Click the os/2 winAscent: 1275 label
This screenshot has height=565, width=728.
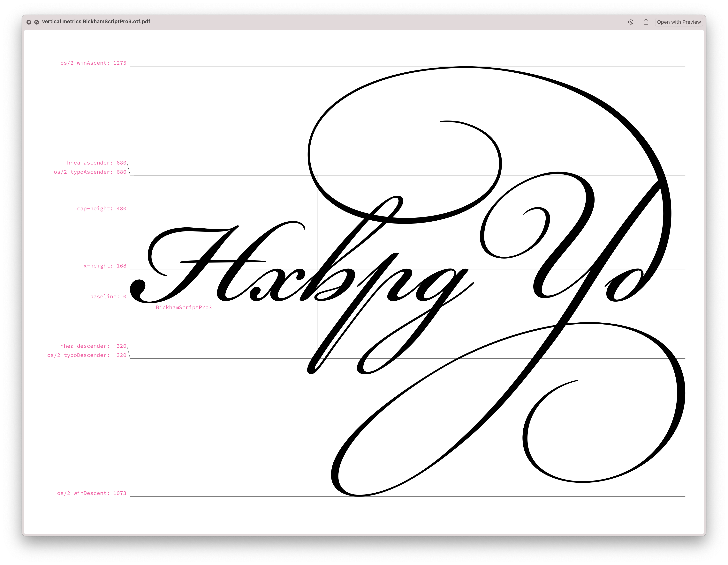[93, 63]
